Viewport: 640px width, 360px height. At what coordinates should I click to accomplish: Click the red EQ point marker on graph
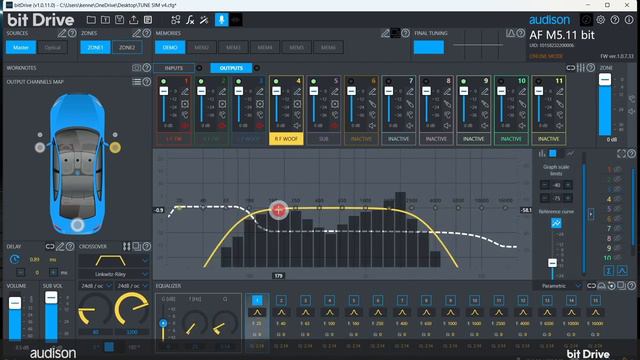[x=278, y=210]
